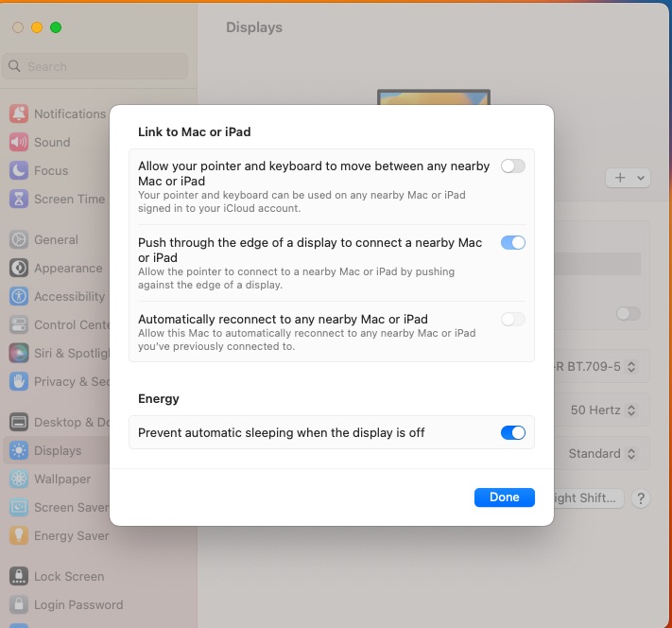
Task: Toggle the switch in background Displays pane
Action: [629, 314]
